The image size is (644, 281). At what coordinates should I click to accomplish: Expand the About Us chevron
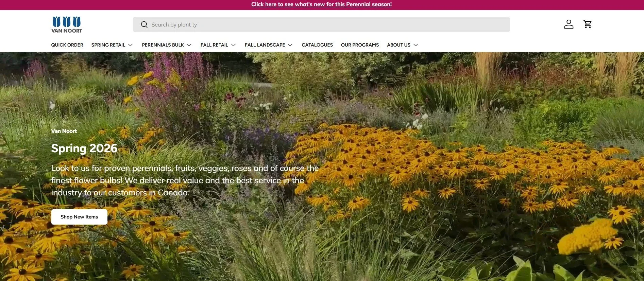[416, 45]
